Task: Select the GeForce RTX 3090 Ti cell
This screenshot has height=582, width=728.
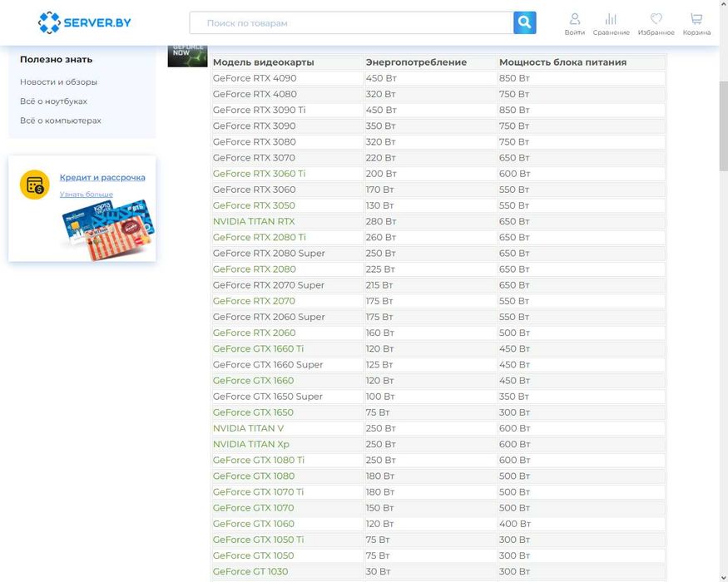Action: pos(287,110)
